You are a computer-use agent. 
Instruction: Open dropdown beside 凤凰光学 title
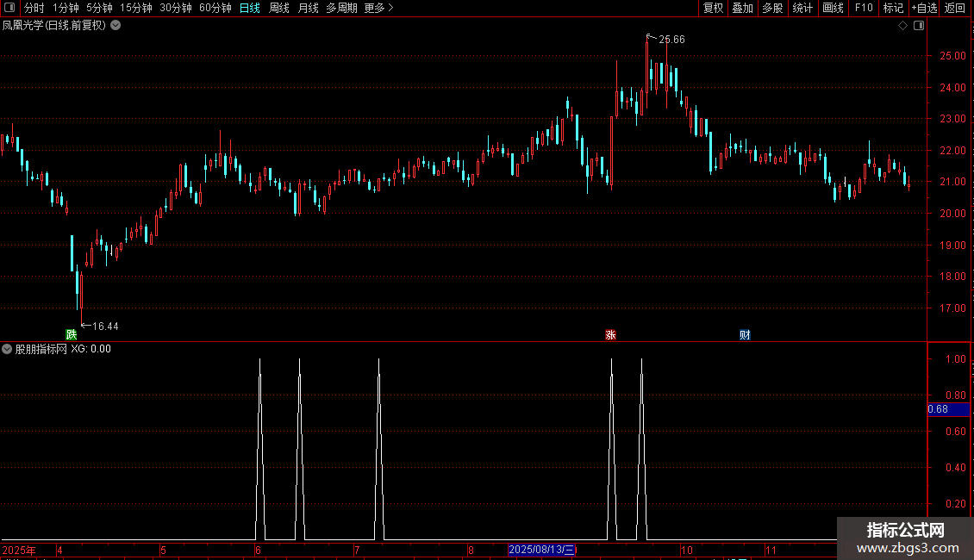tap(116, 26)
